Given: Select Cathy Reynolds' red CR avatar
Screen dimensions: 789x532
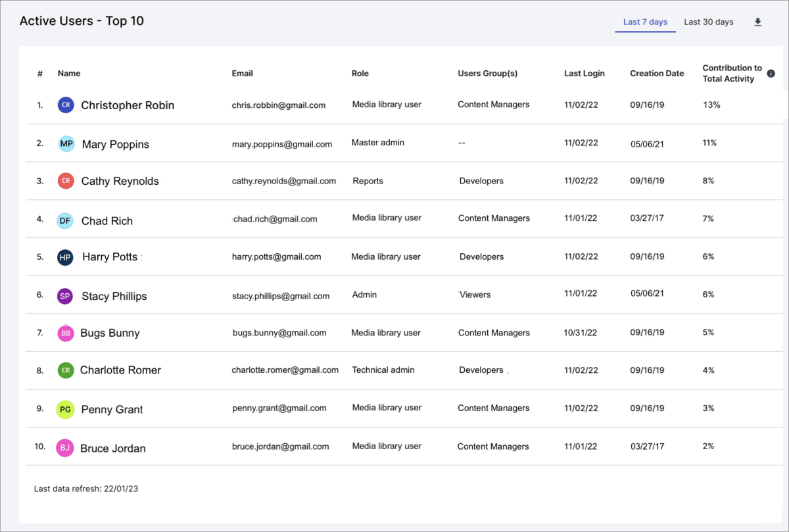Looking at the screenshot, I should [66, 181].
